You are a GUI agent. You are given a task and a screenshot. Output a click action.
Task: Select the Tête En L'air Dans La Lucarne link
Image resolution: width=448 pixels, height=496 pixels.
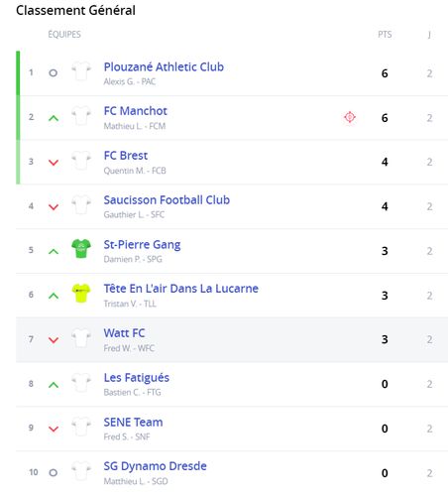[181, 289]
